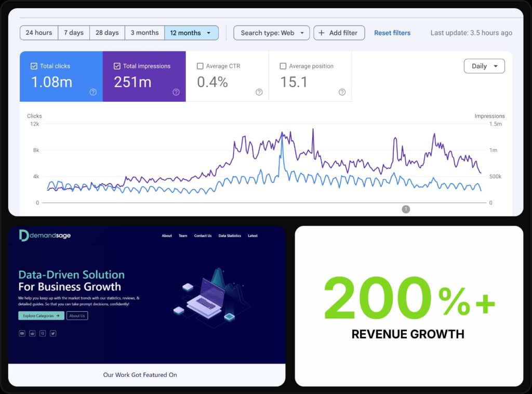Image resolution: width=532 pixels, height=394 pixels.
Task: Click the plus icon on Add filter
Action: click(323, 33)
